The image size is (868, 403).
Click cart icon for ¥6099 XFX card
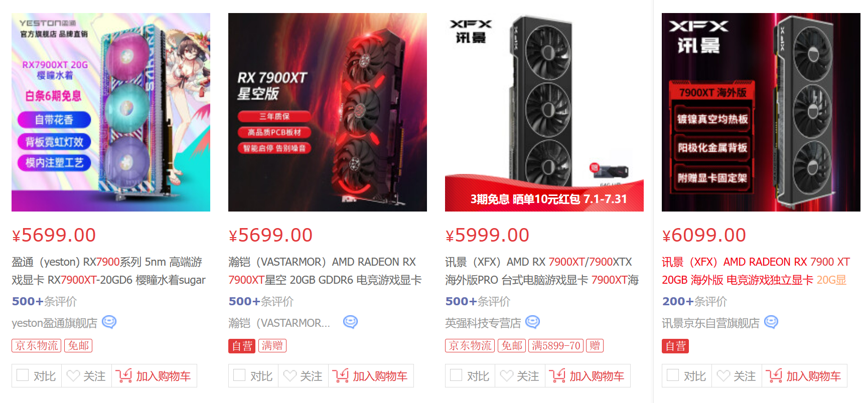tap(774, 375)
